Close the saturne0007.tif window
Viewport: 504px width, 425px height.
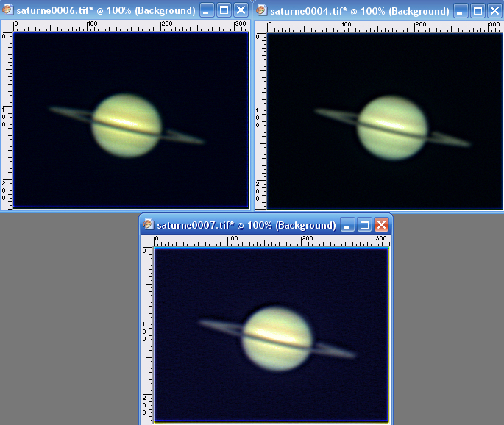pyautogui.click(x=382, y=225)
